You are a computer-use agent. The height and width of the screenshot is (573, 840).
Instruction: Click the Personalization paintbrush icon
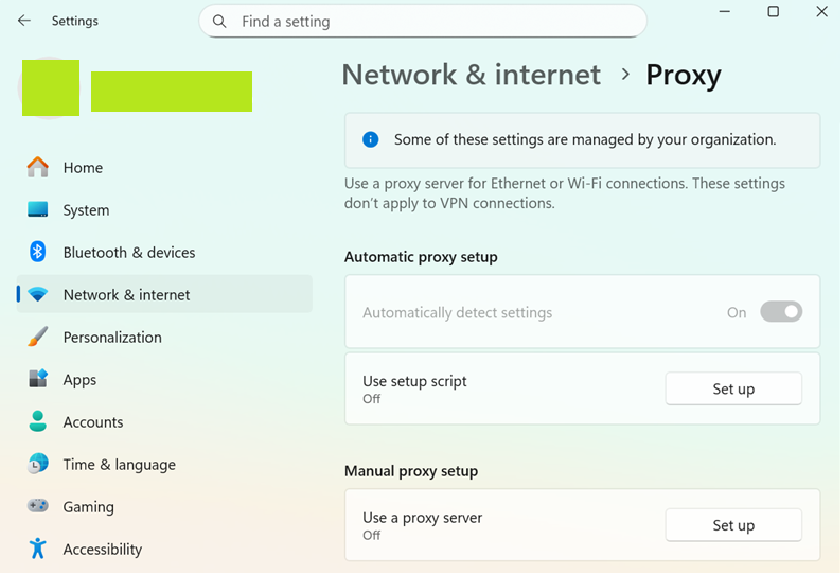[x=38, y=337]
